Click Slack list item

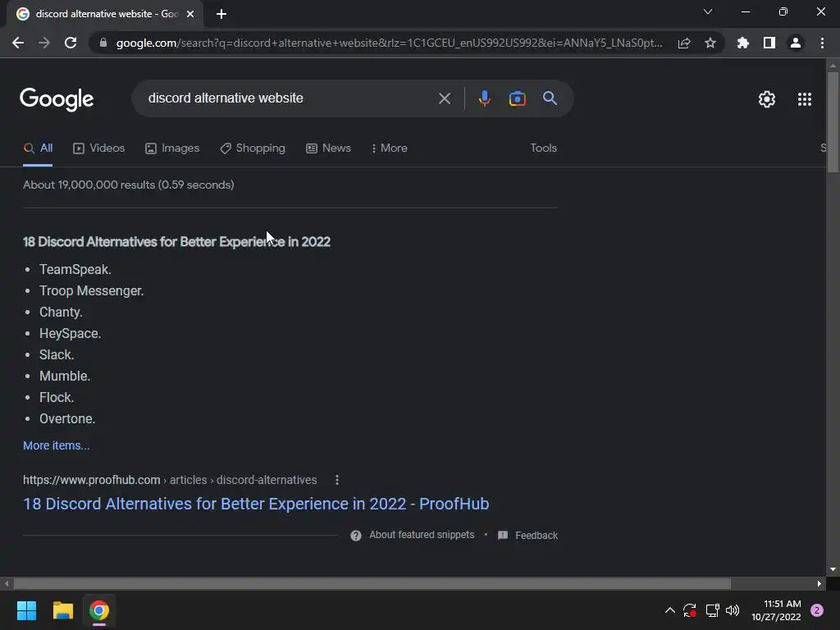point(57,355)
